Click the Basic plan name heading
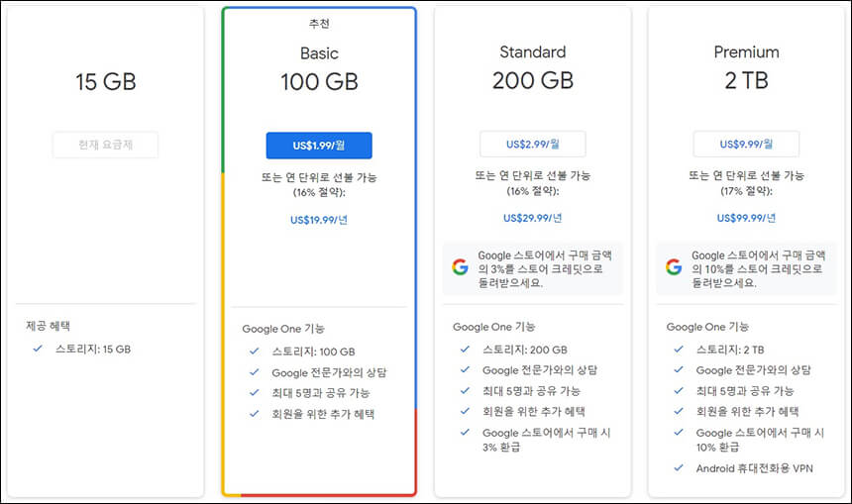The width and height of the screenshot is (852, 504). click(x=319, y=53)
